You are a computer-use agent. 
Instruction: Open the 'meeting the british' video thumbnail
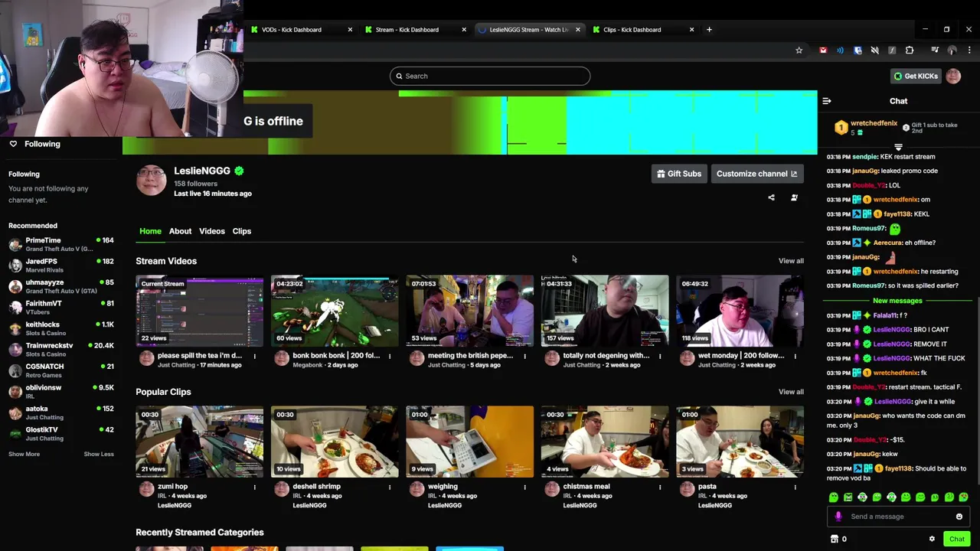(x=469, y=311)
